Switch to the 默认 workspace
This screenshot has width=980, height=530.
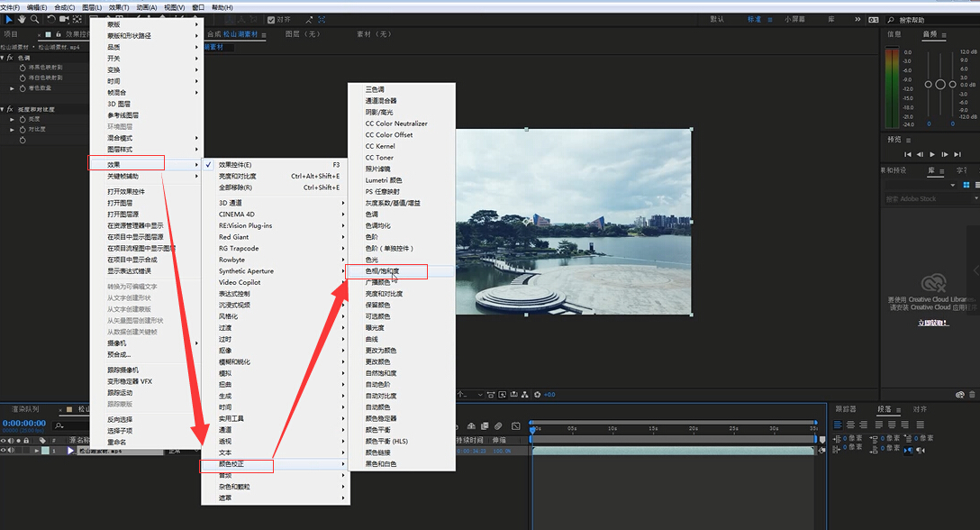[x=717, y=20]
